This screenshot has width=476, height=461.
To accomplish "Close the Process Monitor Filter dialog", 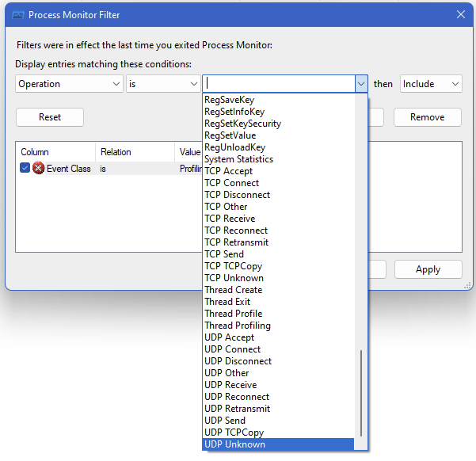I will click(461, 14).
